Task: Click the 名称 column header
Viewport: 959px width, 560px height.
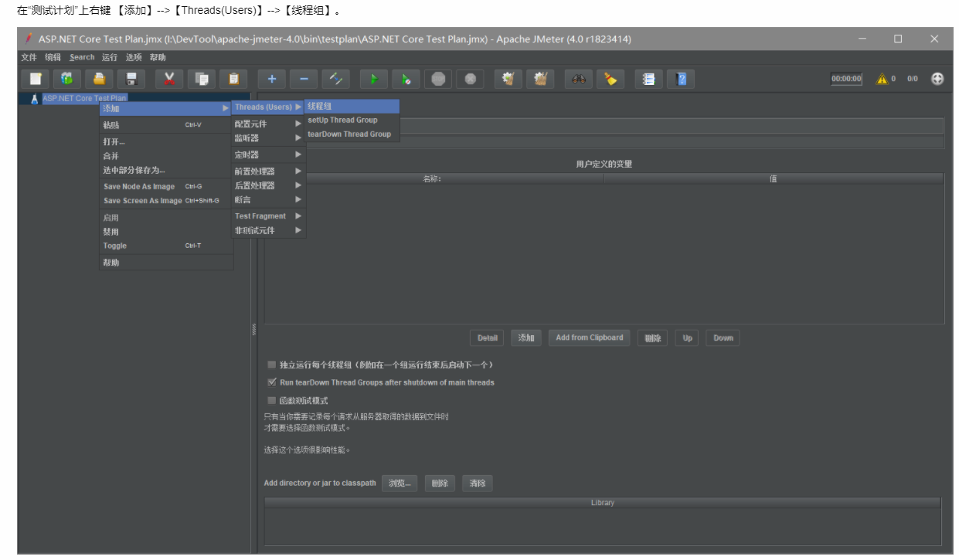Action: [433, 178]
